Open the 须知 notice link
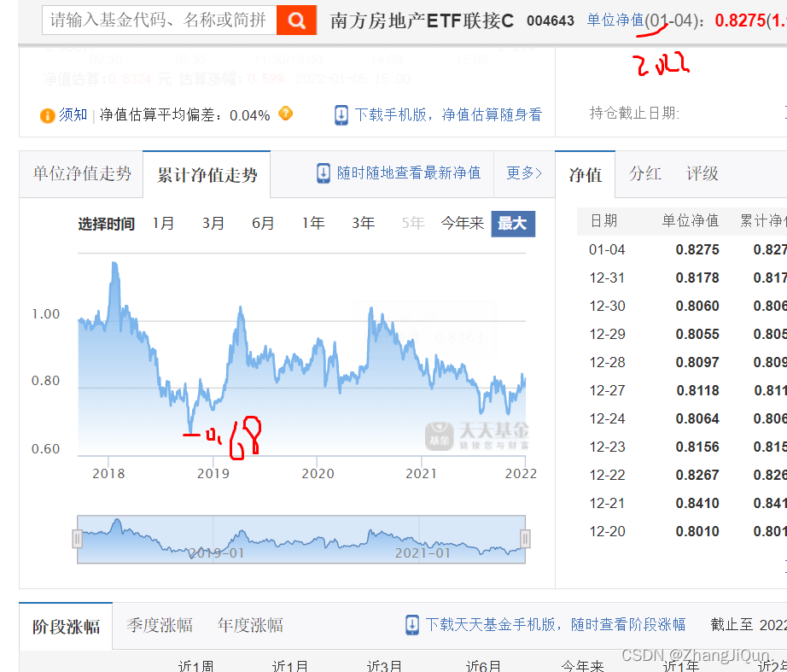This screenshot has height=672, width=787. 73,115
